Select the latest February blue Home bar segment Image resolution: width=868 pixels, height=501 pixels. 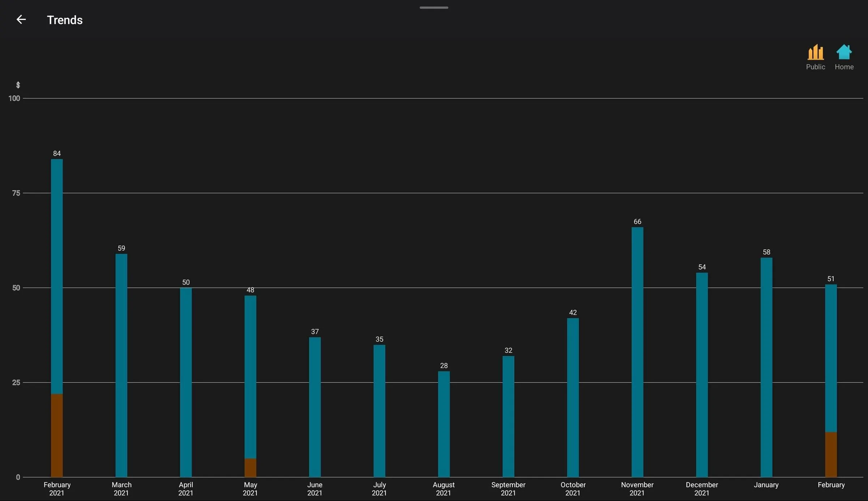[831, 358]
